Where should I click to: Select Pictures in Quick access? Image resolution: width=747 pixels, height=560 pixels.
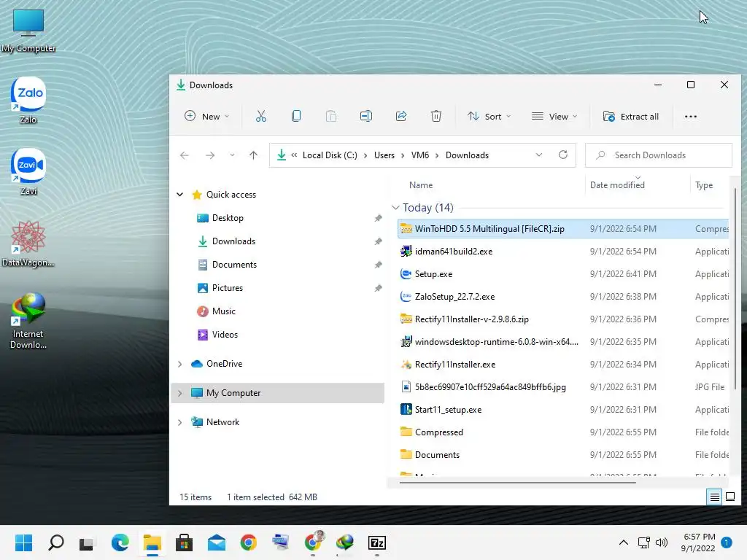(x=228, y=287)
